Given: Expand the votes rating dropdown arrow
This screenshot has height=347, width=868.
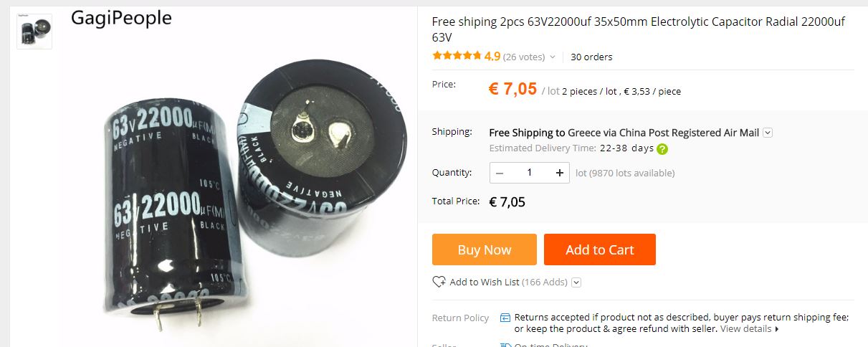Looking at the screenshot, I should pos(553,57).
